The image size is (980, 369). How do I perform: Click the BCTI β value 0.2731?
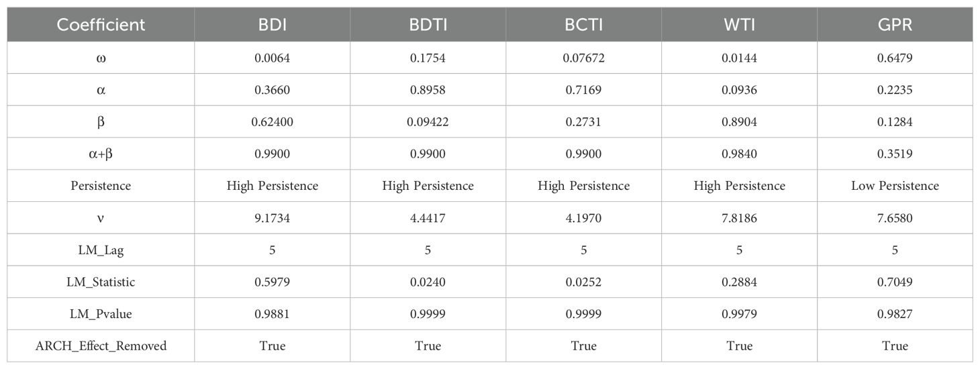pyautogui.click(x=583, y=122)
